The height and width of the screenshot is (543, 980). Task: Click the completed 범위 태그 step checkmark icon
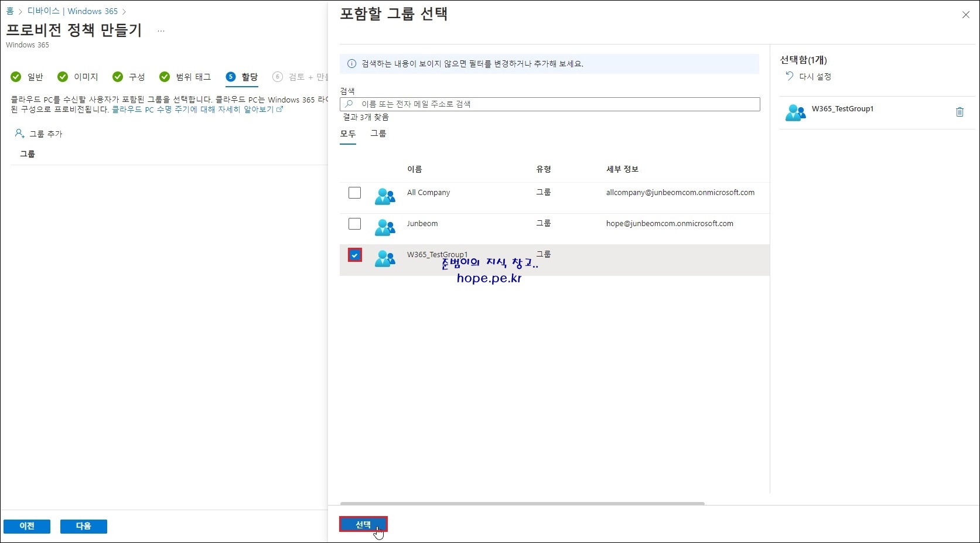tap(165, 77)
